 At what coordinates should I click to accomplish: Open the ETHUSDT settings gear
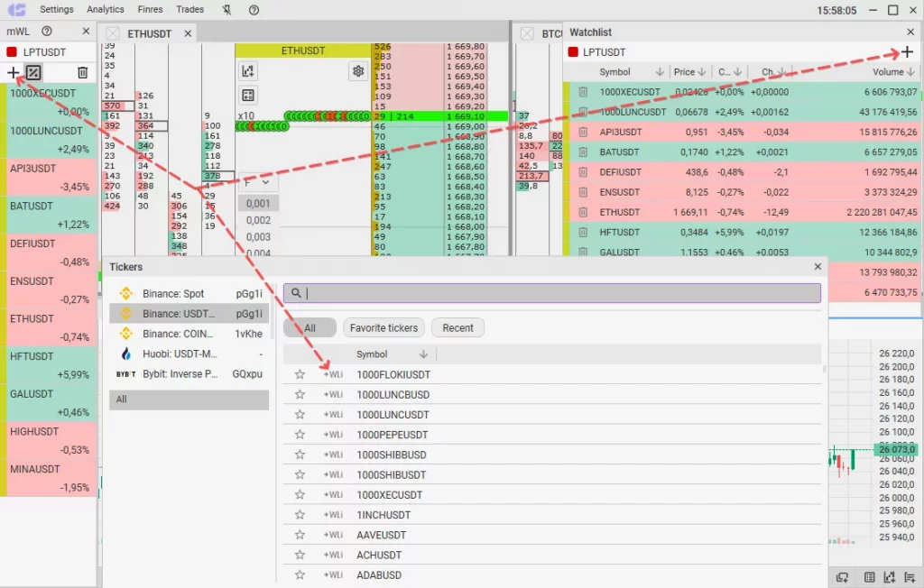(358, 71)
